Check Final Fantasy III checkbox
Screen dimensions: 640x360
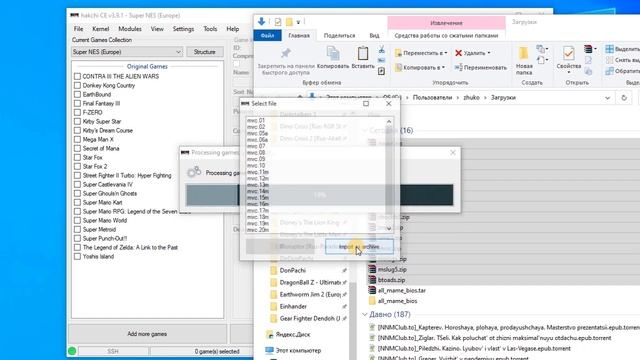pyautogui.click(x=77, y=103)
